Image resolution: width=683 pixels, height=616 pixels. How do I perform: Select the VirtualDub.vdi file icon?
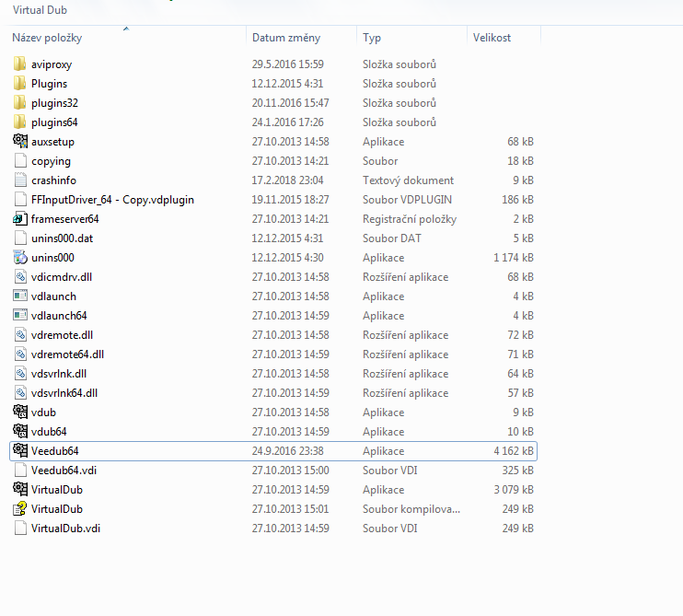click(20, 528)
